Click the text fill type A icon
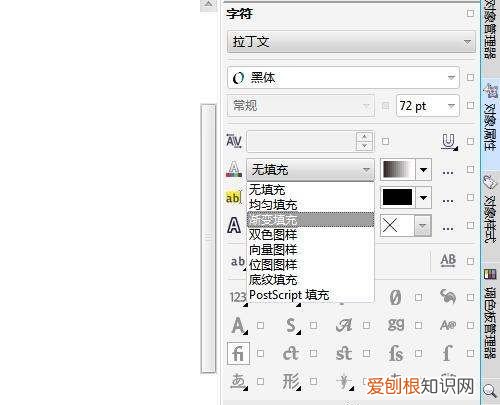This screenshot has height=405, width=500. click(x=234, y=169)
